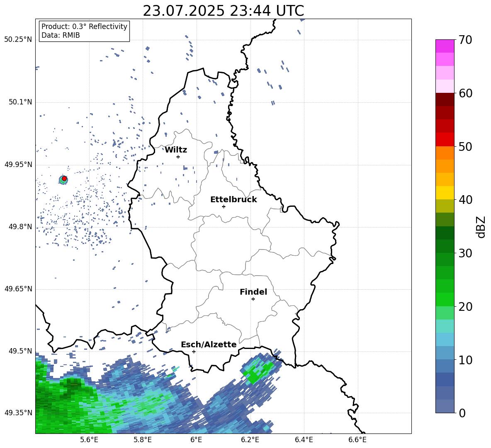Click the magenta top colorbar segment

coord(445,46)
